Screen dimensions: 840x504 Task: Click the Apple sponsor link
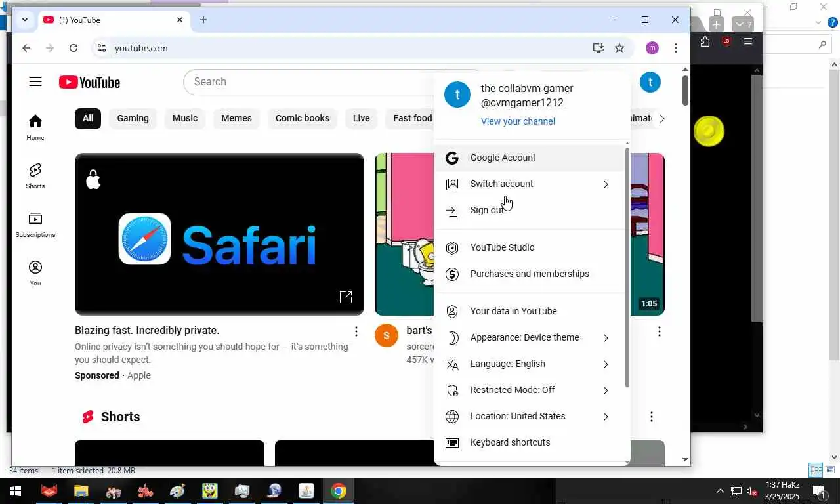[x=138, y=375]
